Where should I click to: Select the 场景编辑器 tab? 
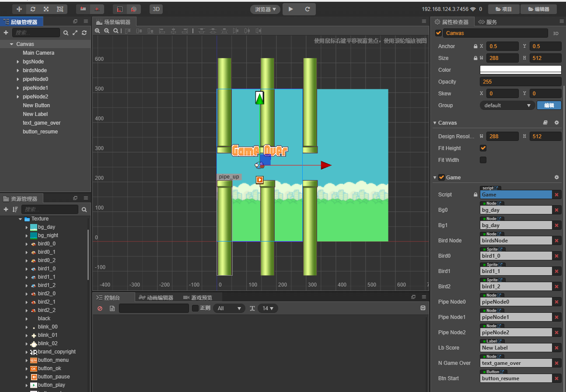coord(113,22)
